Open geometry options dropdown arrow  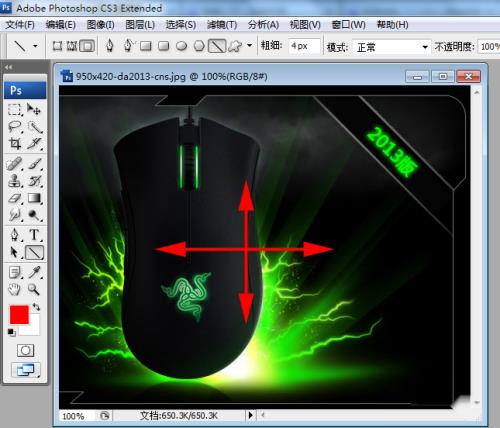coord(250,45)
